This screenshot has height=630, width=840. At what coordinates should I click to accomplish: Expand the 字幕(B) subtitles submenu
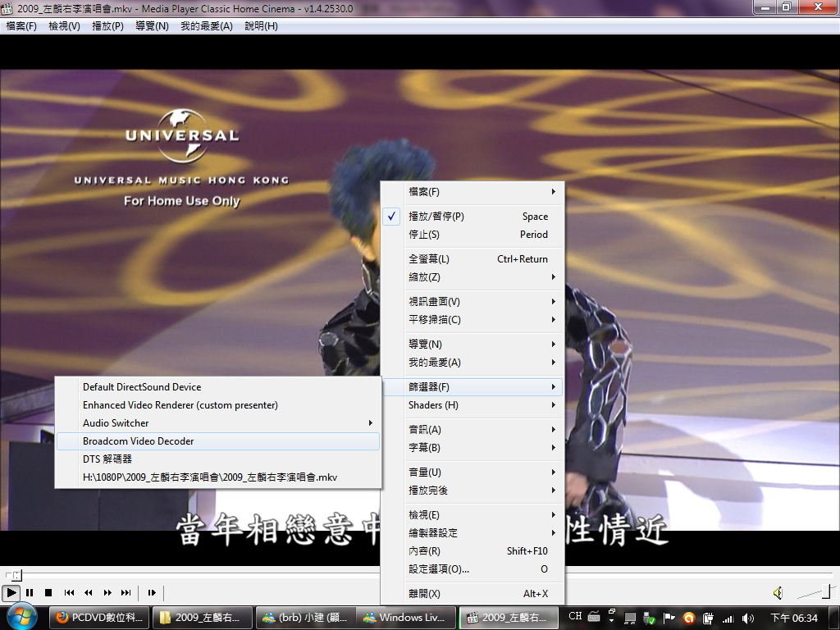pos(472,447)
